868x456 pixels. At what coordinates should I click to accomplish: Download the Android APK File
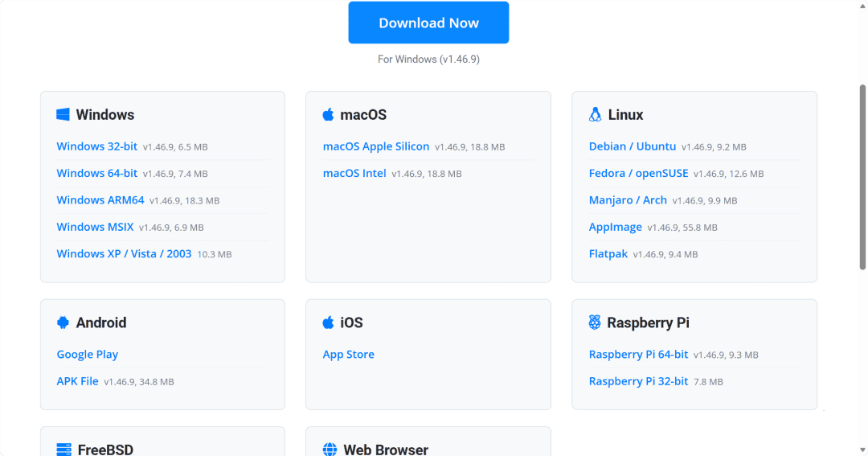coord(77,381)
